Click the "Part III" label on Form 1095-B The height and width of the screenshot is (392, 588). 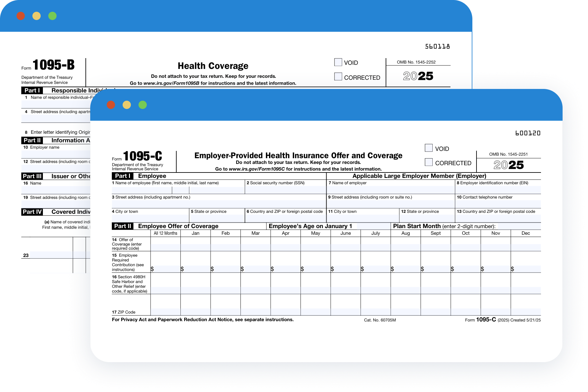32,176
